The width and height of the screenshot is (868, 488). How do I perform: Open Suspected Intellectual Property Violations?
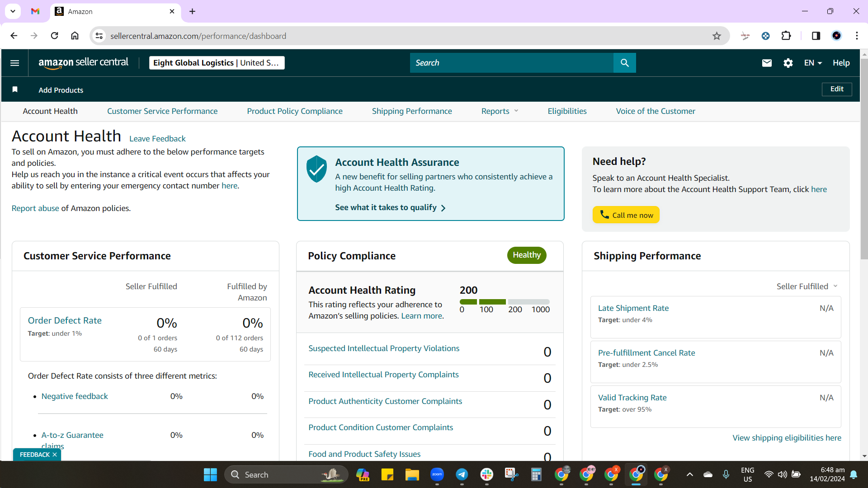[384, 348]
